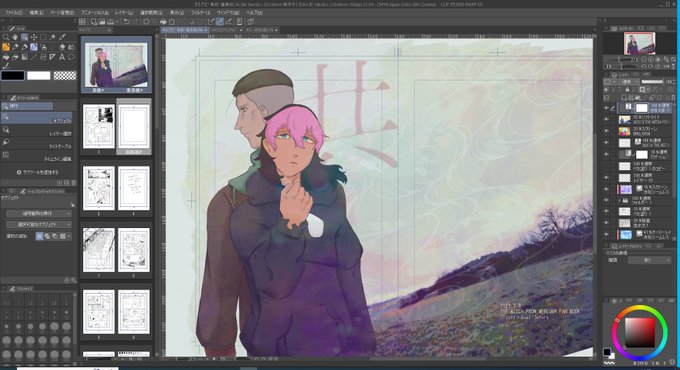Select the Operation object tool
This screenshot has height=370, width=680.
(25, 37)
